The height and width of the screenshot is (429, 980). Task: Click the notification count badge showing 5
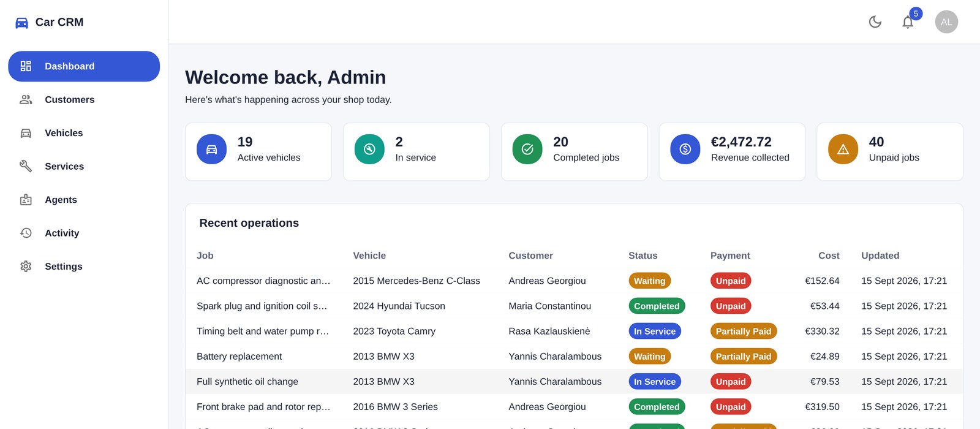coord(916,13)
